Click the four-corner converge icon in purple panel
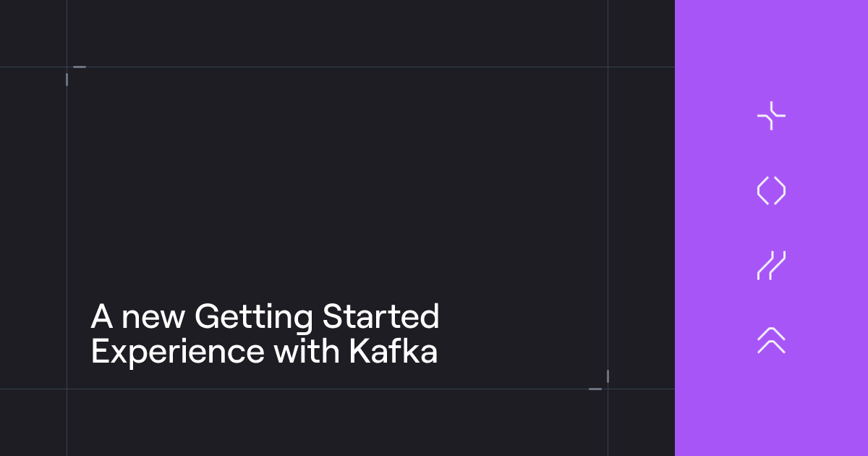Viewport: 868px width, 456px height. tap(771, 116)
